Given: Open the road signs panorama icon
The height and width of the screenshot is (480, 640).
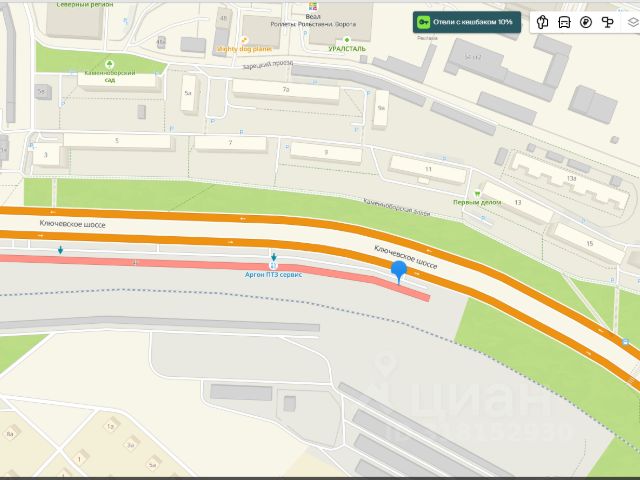Looking at the screenshot, I should tap(608, 22).
